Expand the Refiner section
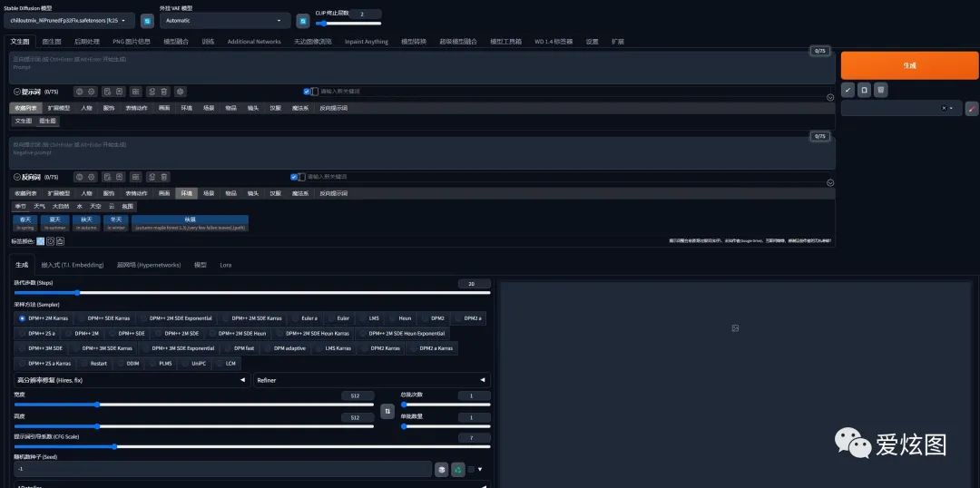The width and height of the screenshot is (980, 488). click(372, 380)
